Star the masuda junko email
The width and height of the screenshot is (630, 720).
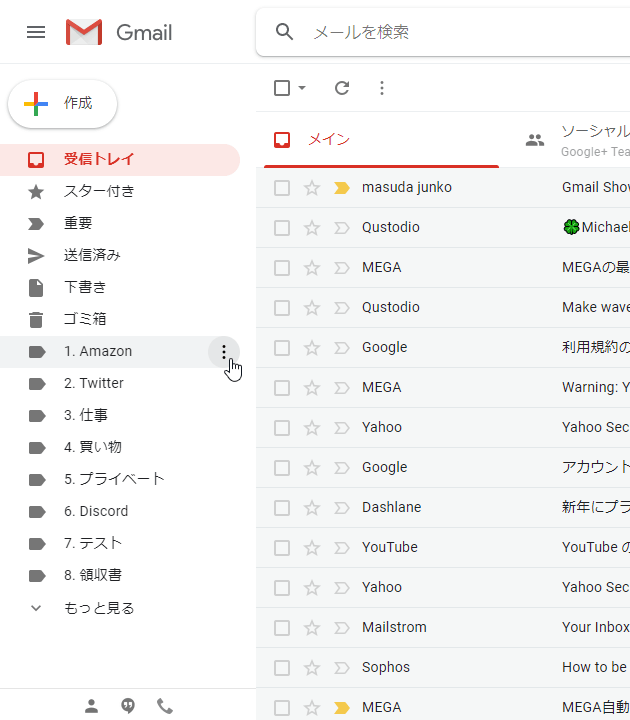tap(312, 188)
